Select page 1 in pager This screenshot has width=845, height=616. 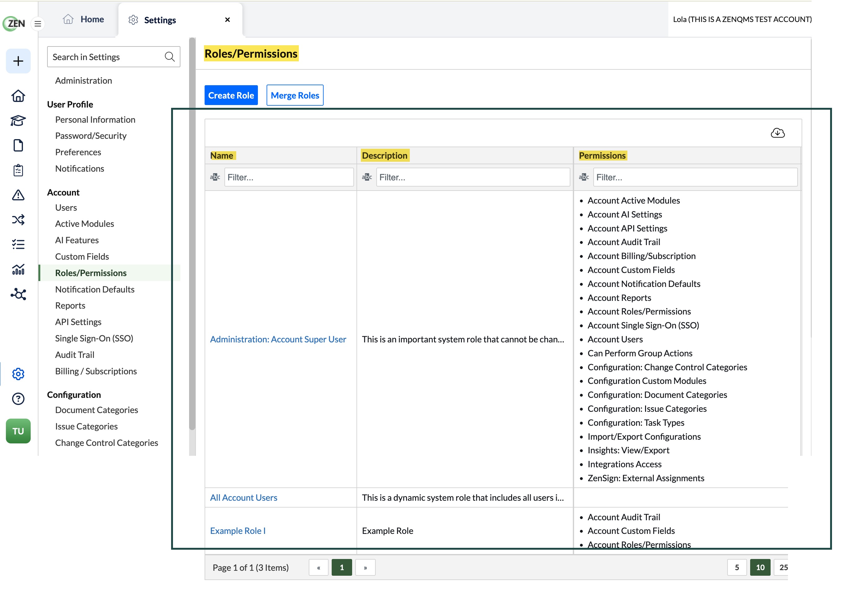click(342, 568)
